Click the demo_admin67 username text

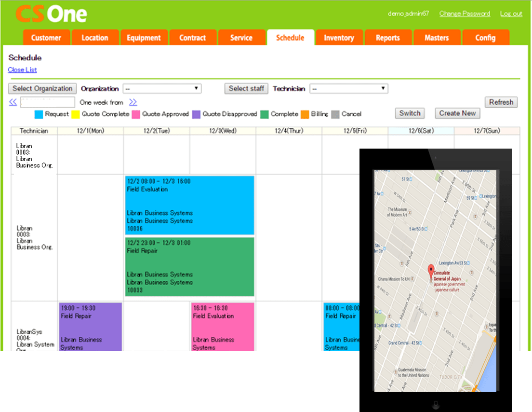coord(409,14)
